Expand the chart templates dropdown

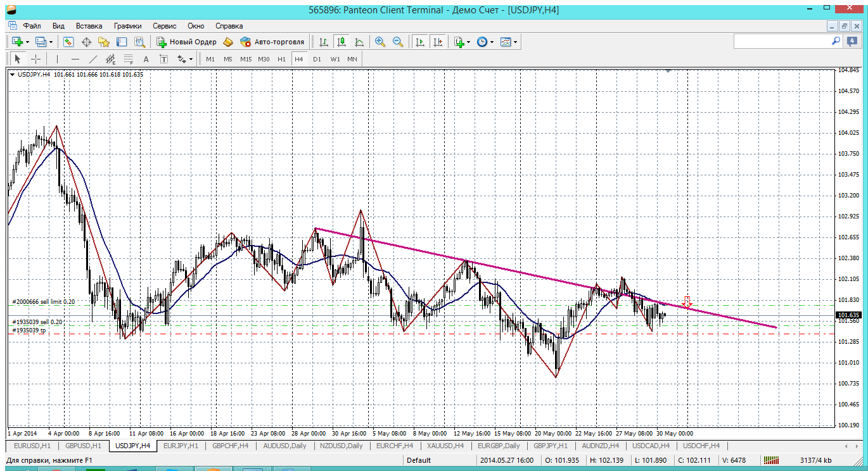(515, 42)
